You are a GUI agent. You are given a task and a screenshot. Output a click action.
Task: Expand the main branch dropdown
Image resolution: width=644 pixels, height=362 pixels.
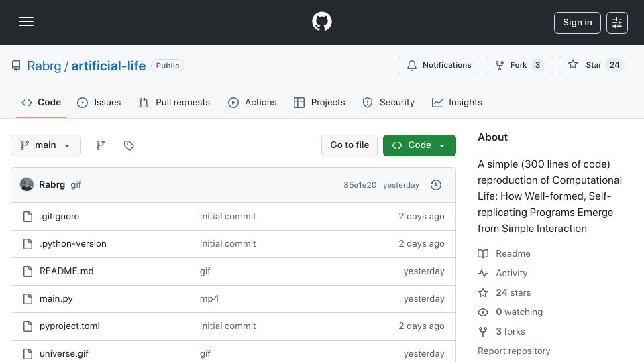46,145
